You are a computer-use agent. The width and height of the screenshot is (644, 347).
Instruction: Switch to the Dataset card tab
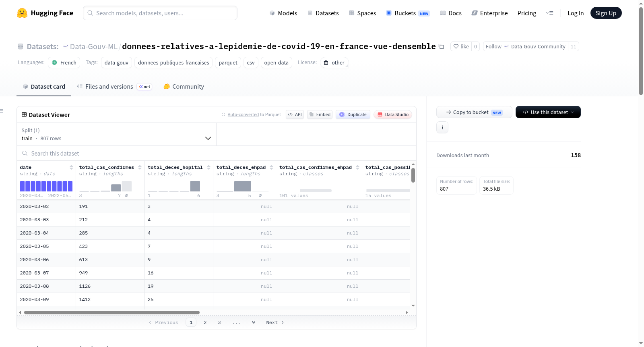(x=43, y=86)
